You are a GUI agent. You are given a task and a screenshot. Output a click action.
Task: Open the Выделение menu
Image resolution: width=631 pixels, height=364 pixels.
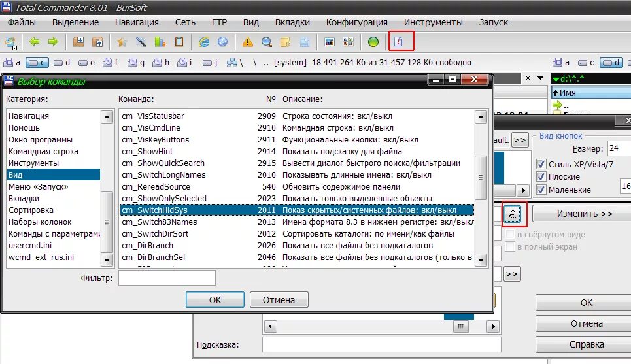(75, 22)
